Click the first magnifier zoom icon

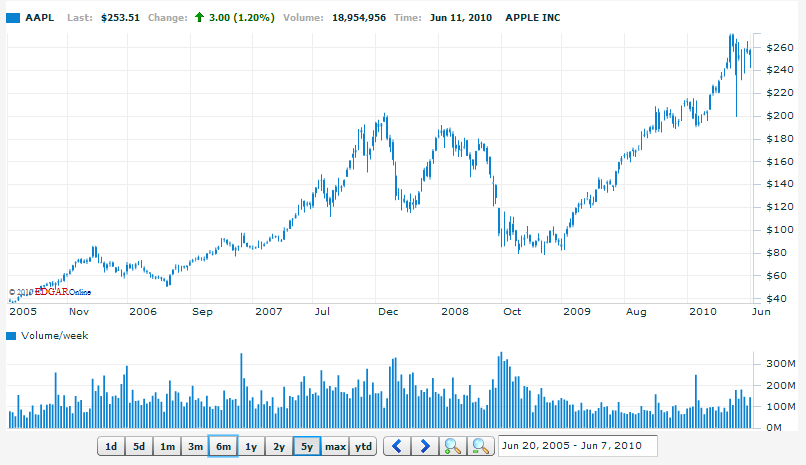[454, 446]
